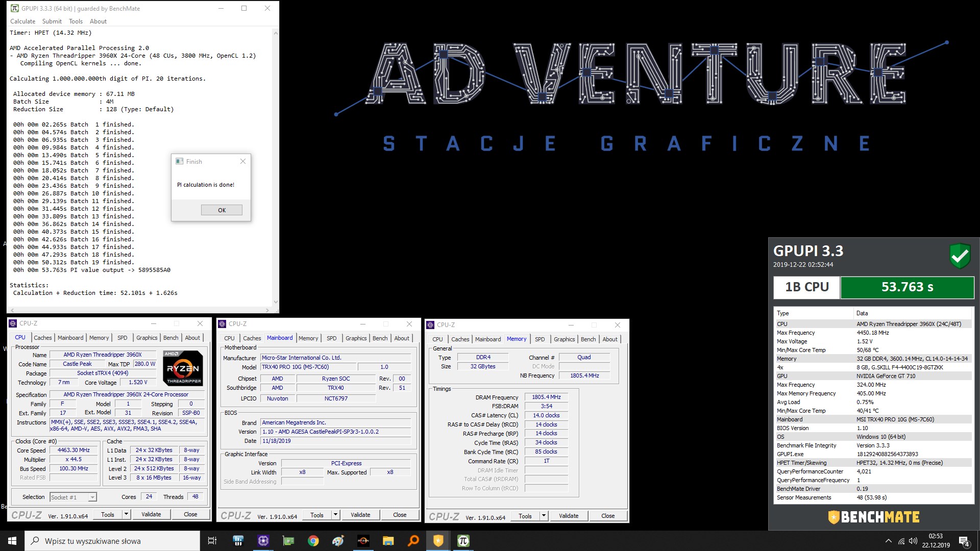
Task: Open Caches tab in Memory CPU-Z window
Action: (460, 339)
